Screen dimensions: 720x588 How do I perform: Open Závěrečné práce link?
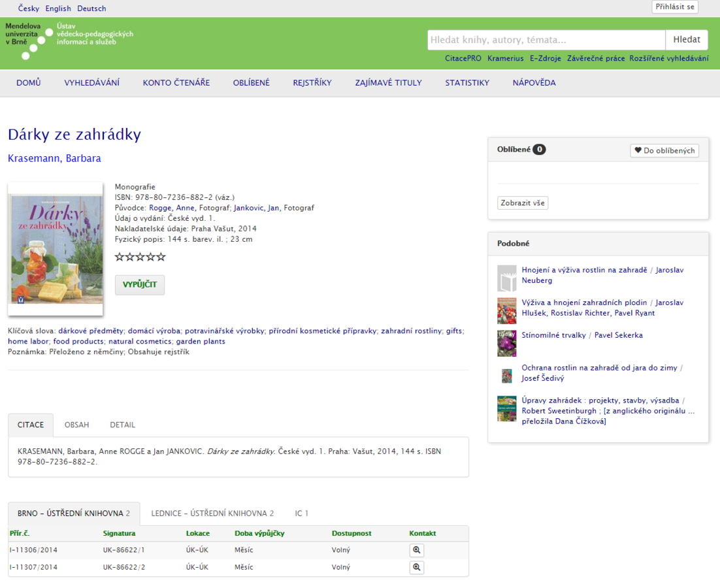(x=596, y=58)
